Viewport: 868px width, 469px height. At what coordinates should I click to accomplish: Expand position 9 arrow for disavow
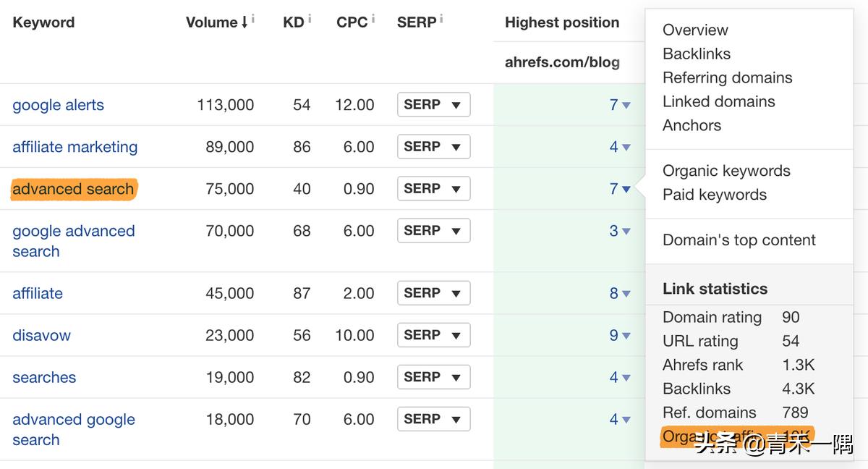pos(626,336)
